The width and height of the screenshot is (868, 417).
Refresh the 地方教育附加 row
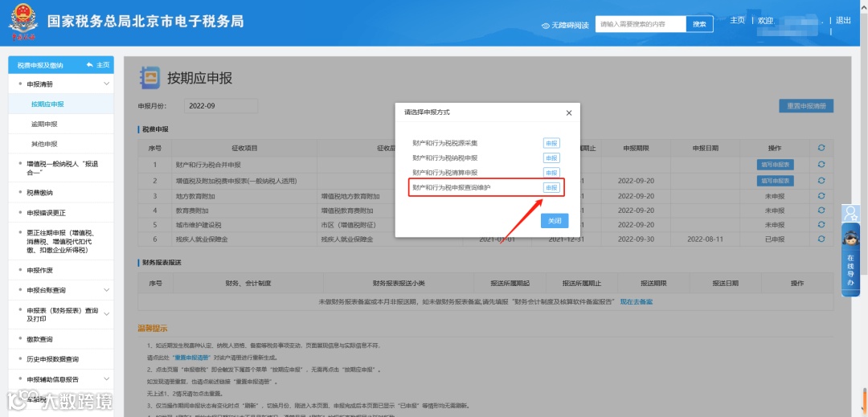pyautogui.click(x=821, y=196)
